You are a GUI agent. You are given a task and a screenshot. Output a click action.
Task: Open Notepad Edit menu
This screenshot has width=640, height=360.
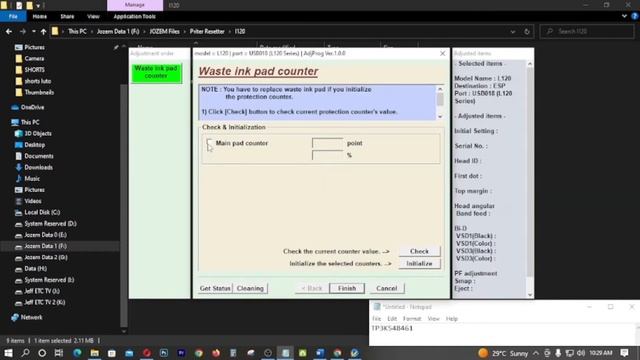click(392, 318)
